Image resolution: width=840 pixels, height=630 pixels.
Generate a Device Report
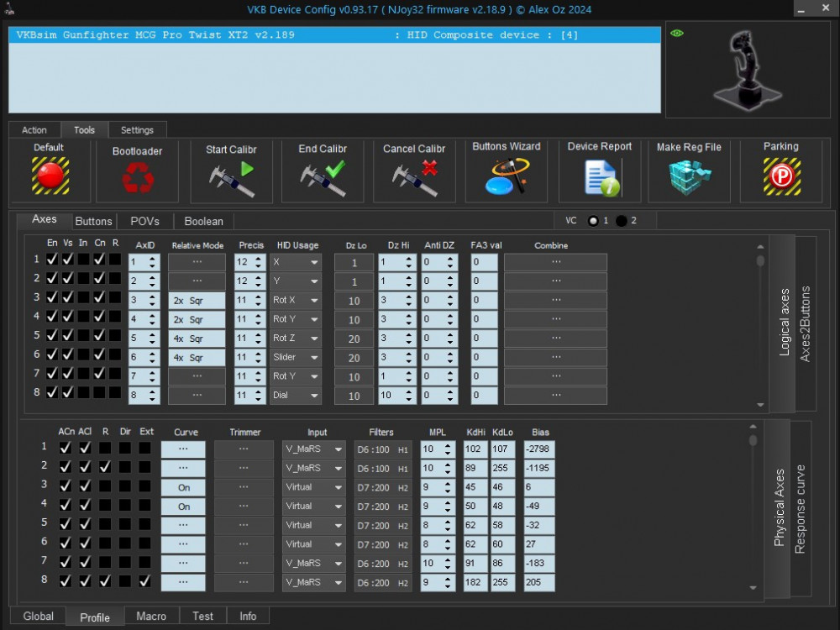(x=599, y=176)
